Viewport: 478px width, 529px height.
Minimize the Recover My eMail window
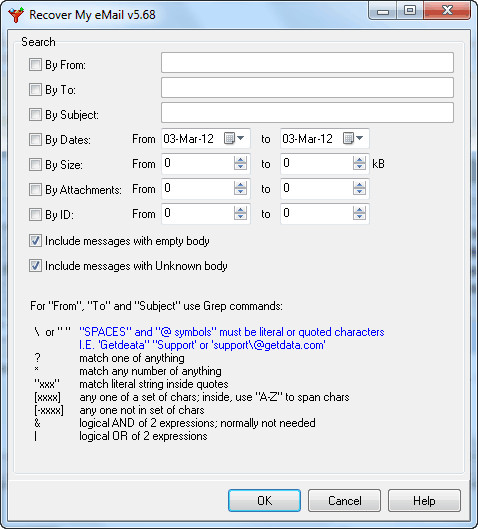click(383, 11)
